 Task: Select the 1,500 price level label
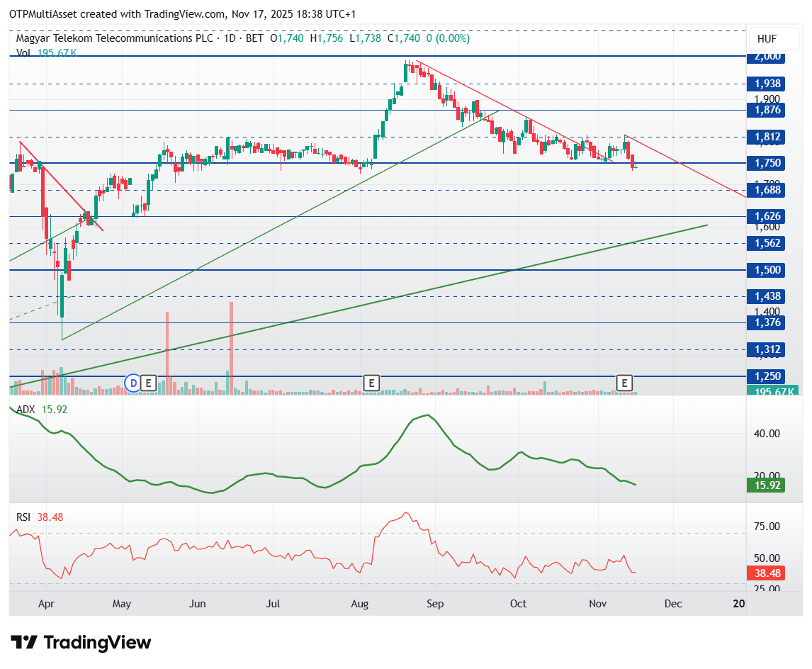767,270
